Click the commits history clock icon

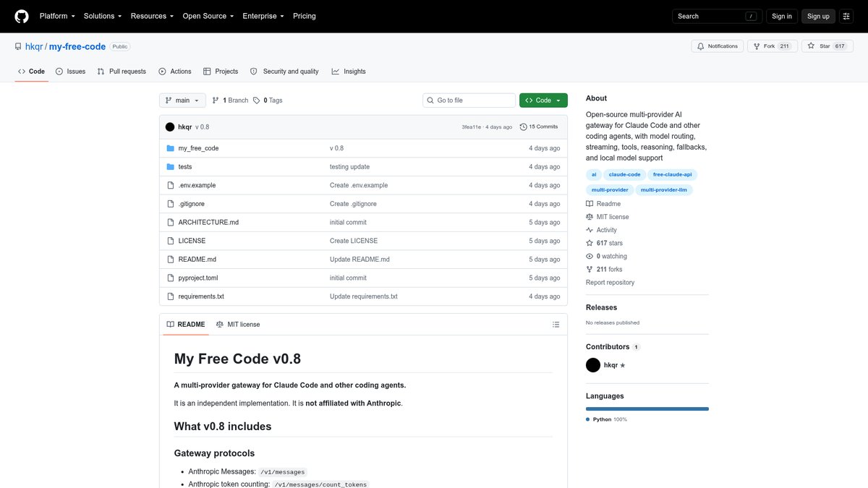524,127
